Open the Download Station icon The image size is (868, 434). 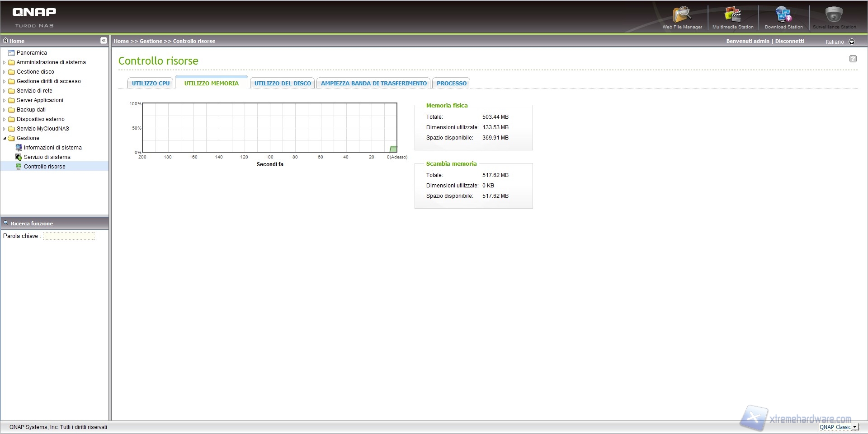coord(783,15)
